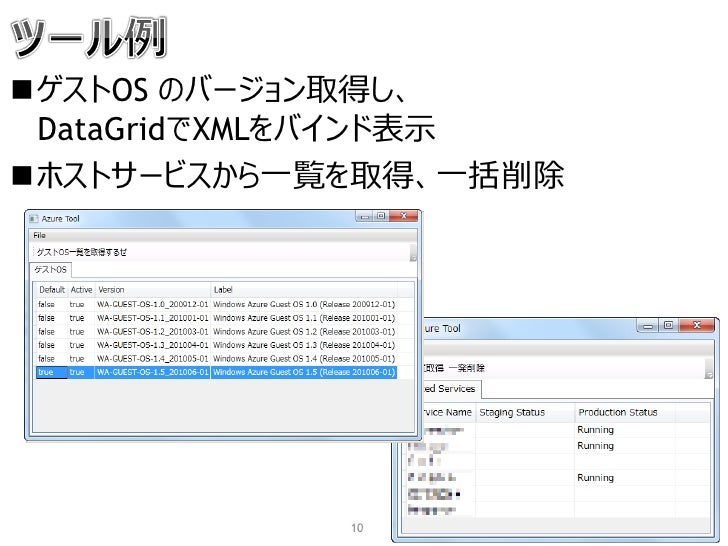
Task: Click the Staging Status column header
Action: pos(525,412)
